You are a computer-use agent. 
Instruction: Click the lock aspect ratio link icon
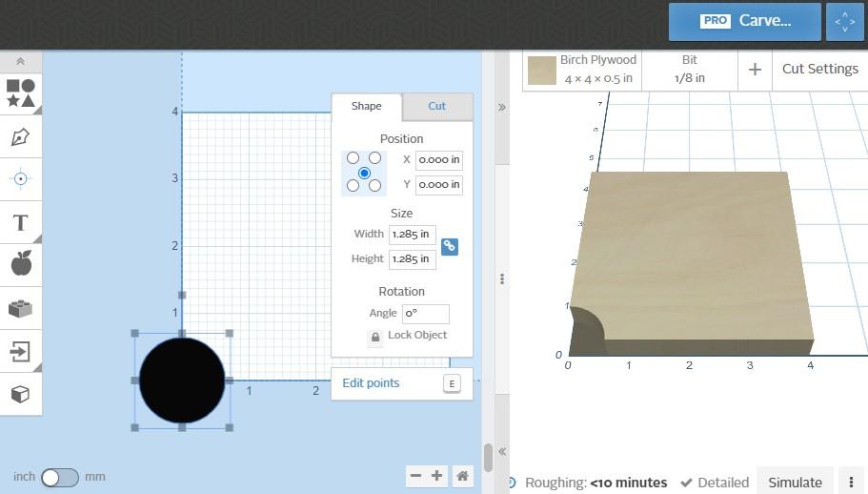(450, 246)
